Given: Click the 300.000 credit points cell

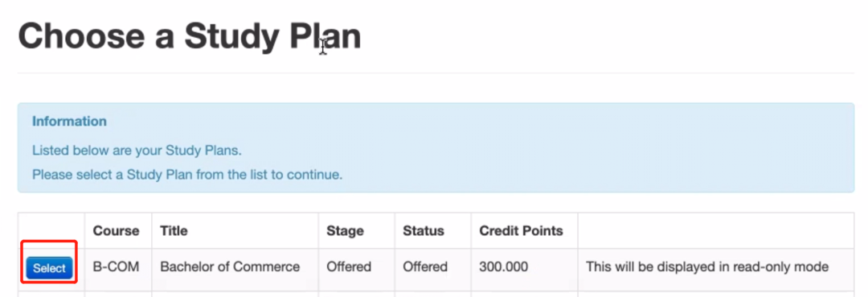Looking at the screenshot, I should [x=504, y=267].
